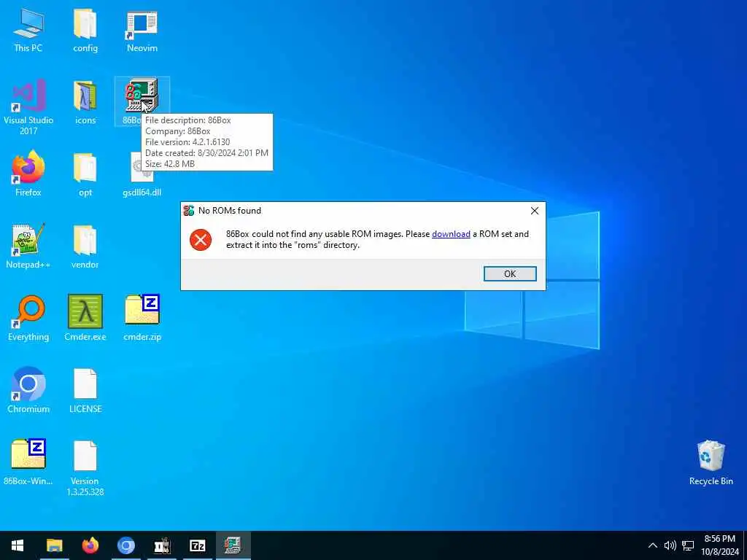
Task: Open the network status tray icon
Action: tap(687, 545)
